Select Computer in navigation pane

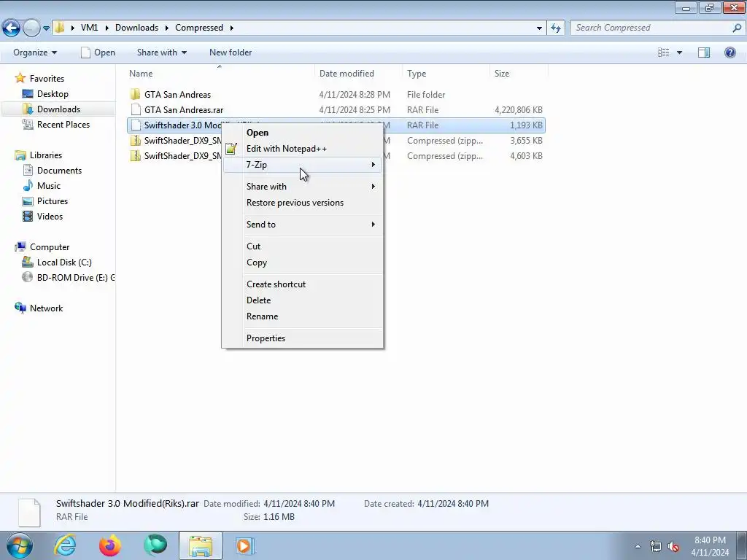(50, 247)
